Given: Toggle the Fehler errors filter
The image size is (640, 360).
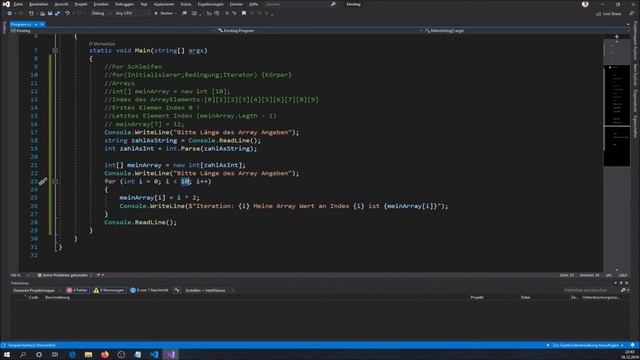Looking at the screenshot, I should point(77,290).
